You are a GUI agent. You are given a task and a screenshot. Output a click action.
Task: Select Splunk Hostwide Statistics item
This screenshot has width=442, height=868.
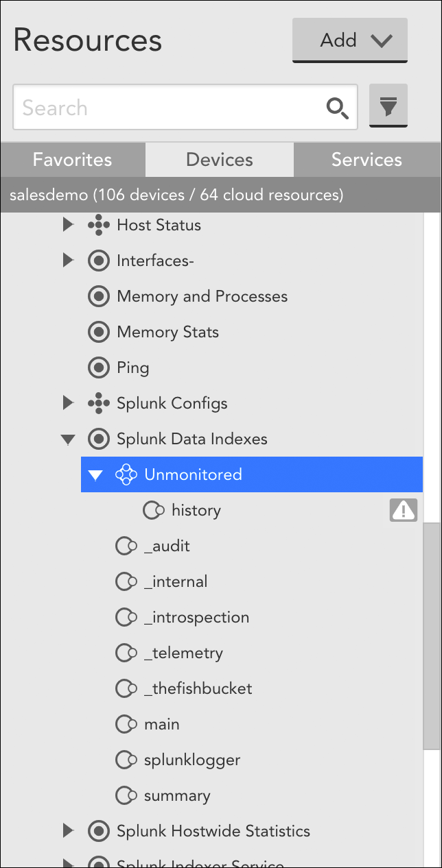click(x=213, y=831)
